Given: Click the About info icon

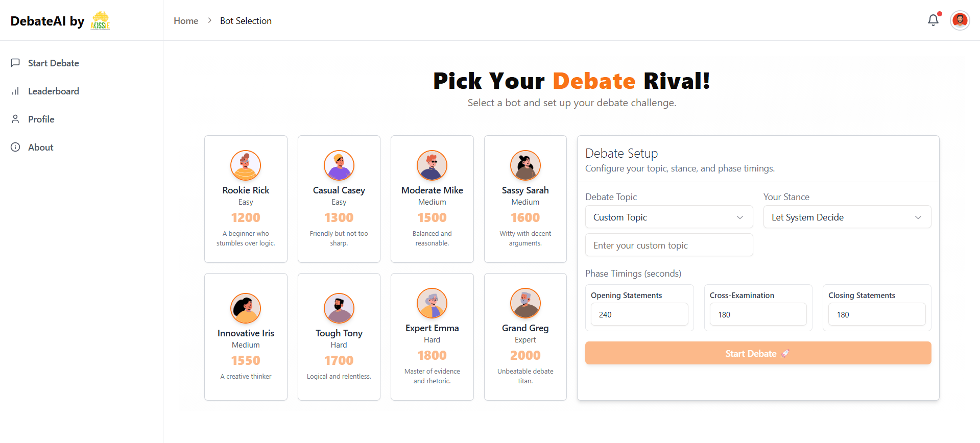Looking at the screenshot, I should (15, 147).
